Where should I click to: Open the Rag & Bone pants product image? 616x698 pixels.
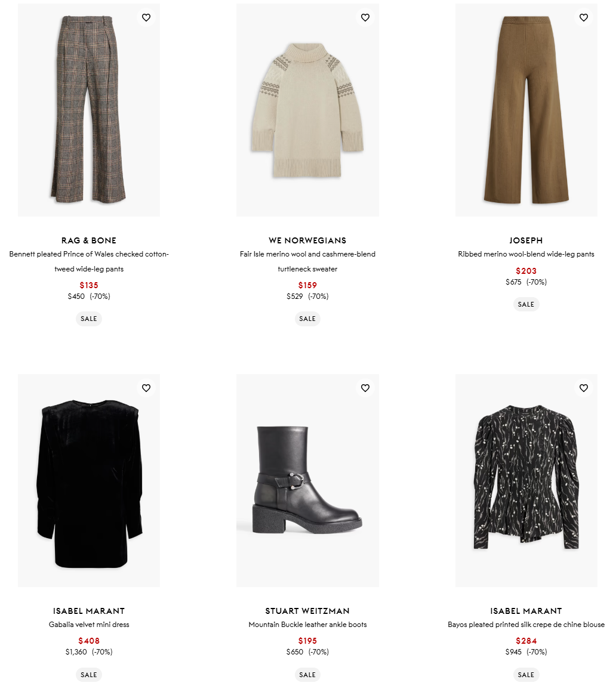(89, 110)
